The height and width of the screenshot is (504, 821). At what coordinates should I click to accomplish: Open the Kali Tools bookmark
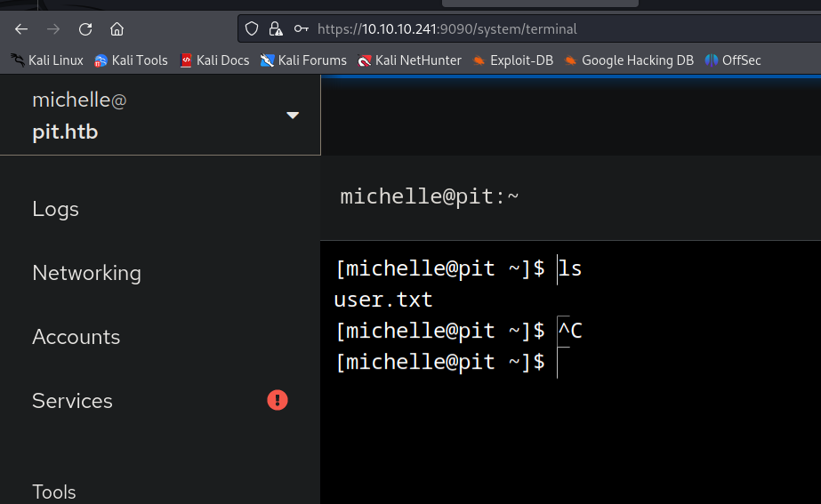[x=131, y=60]
